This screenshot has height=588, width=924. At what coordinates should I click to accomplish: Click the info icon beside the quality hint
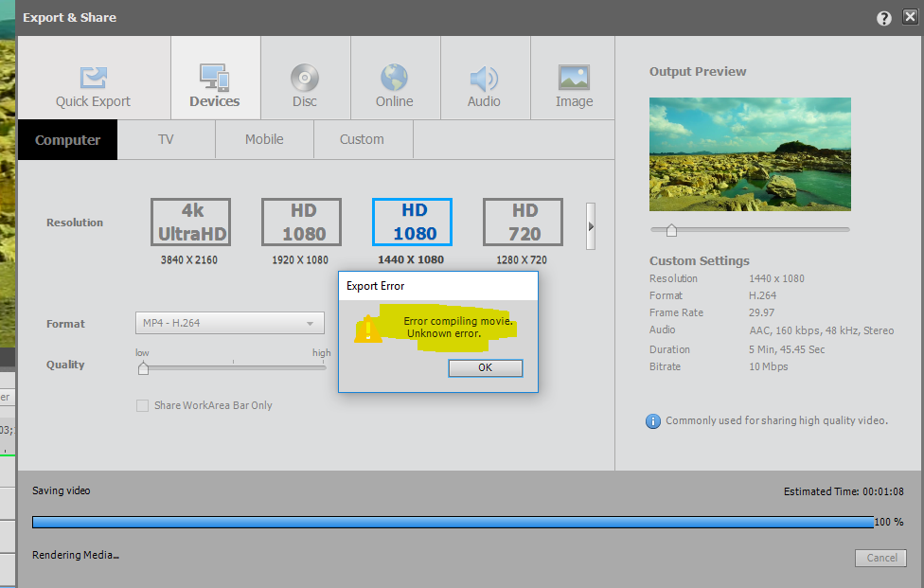coord(653,421)
